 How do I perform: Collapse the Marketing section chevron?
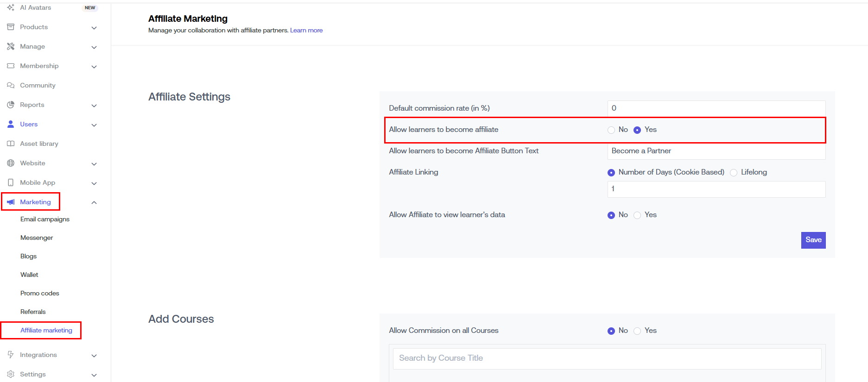point(94,202)
